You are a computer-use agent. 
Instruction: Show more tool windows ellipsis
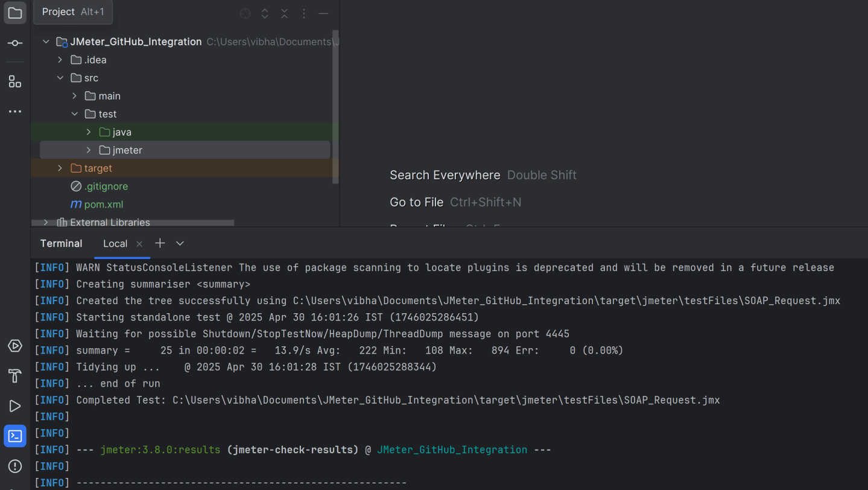(15, 112)
